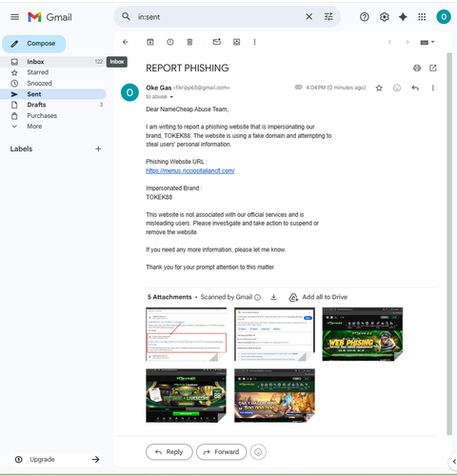
Task: Open the Support help icon
Action: tap(365, 17)
